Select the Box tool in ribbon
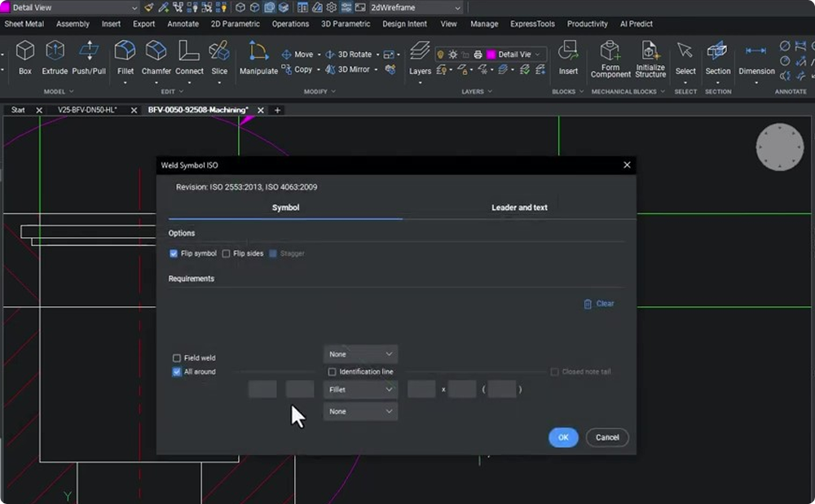This screenshot has width=815, height=504. click(x=25, y=57)
